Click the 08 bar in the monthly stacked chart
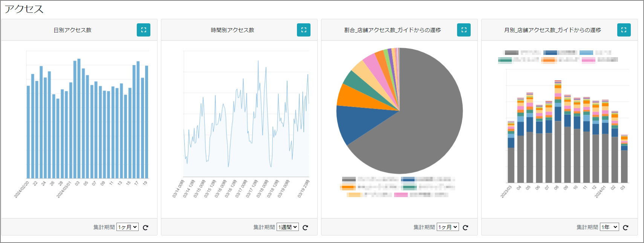The image size is (644, 243). (x=558, y=150)
